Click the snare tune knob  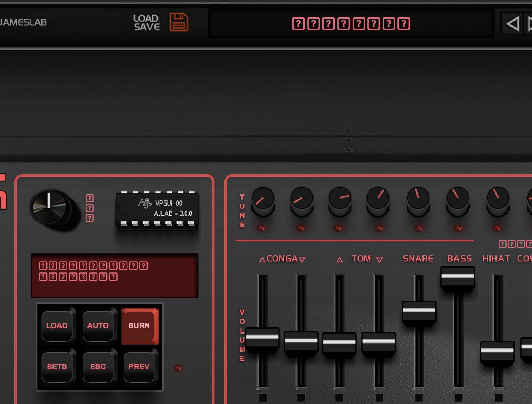(418, 199)
